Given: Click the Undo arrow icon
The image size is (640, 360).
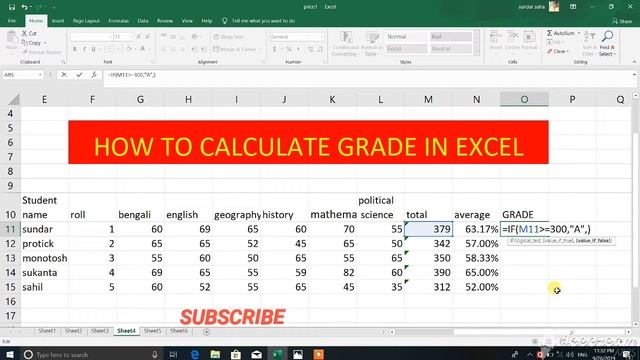Looking at the screenshot, I should [x=24, y=7].
